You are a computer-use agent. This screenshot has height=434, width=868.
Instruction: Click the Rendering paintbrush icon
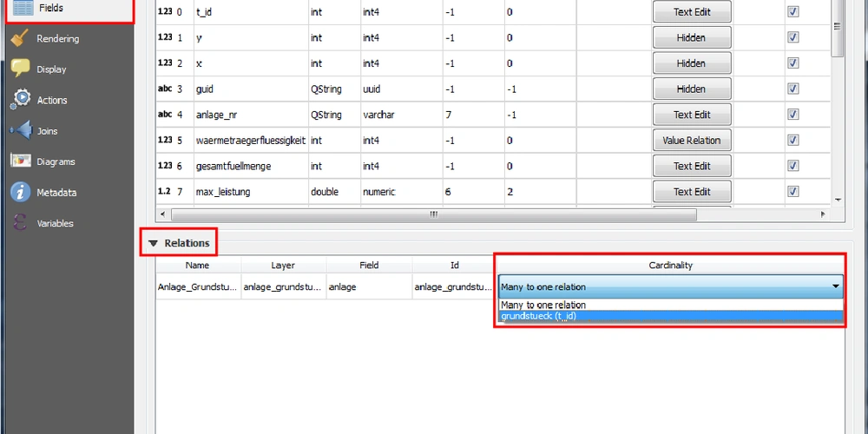coord(20,38)
